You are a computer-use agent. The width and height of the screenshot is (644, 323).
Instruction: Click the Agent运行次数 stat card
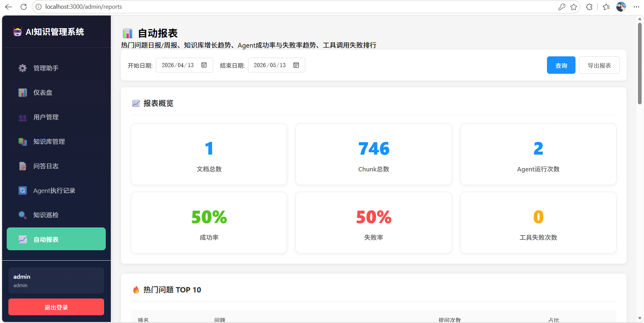point(538,154)
